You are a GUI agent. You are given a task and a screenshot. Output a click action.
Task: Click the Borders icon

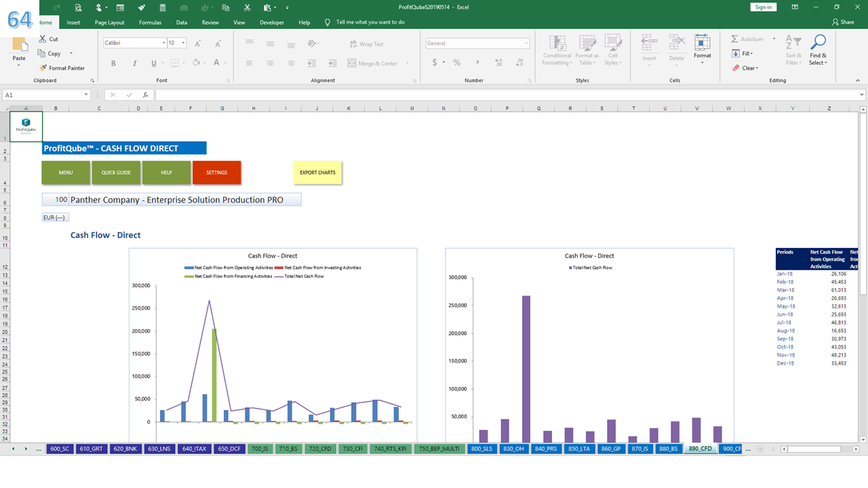click(x=174, y=63)
